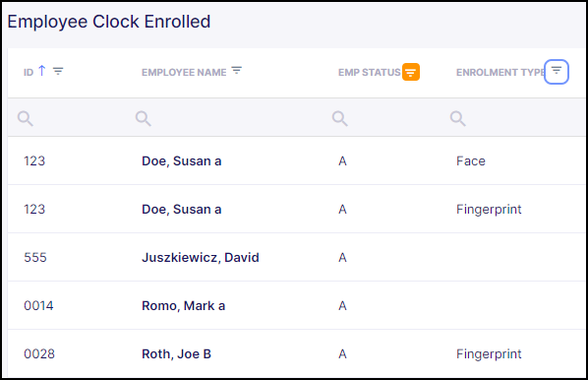Open Roth, Joe B employee row
The width and height of the screenshot is (588, 380).
(296, 353)
